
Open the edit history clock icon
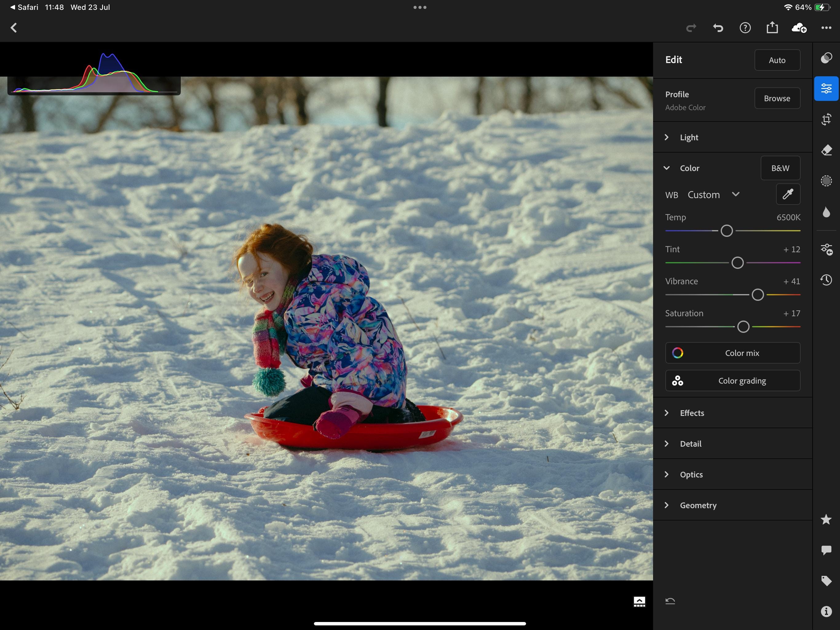[826, 280]
